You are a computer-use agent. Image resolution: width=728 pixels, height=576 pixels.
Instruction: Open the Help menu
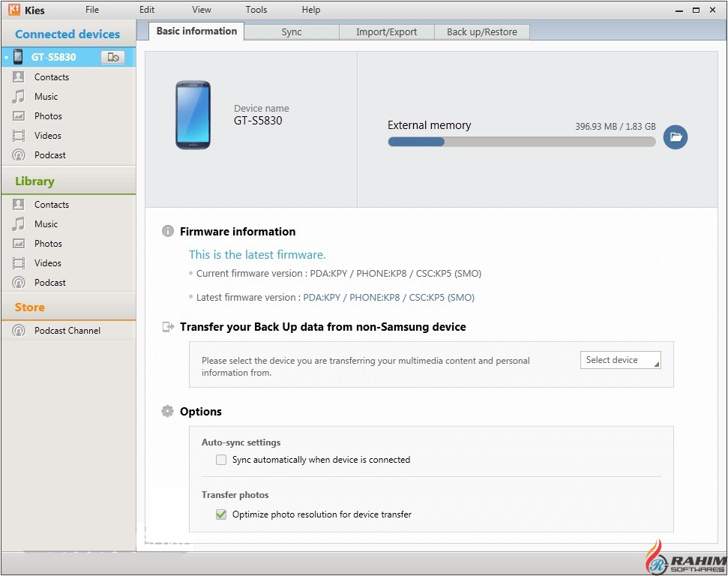[x=311, y=9]
